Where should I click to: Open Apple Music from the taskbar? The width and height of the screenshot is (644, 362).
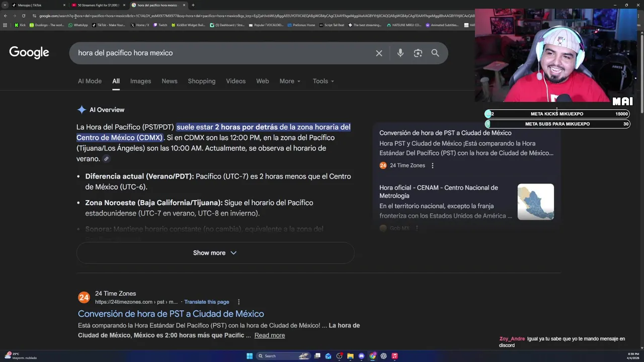394,356
